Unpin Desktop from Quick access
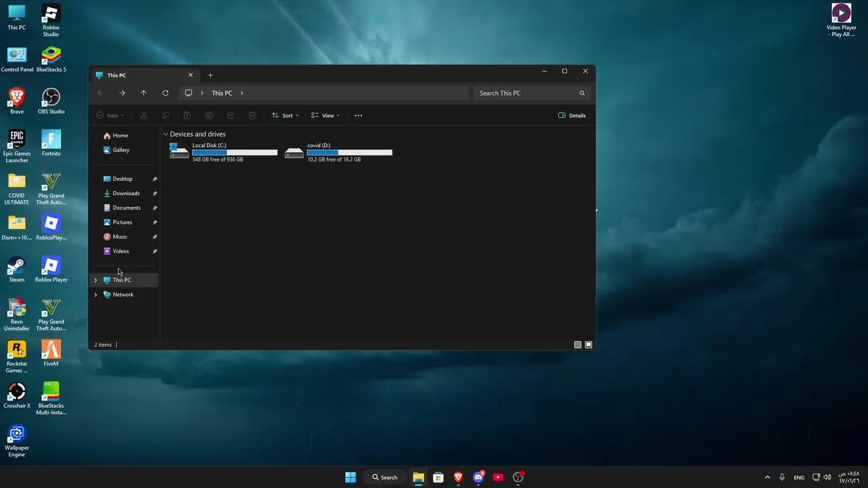 [155, 179]
